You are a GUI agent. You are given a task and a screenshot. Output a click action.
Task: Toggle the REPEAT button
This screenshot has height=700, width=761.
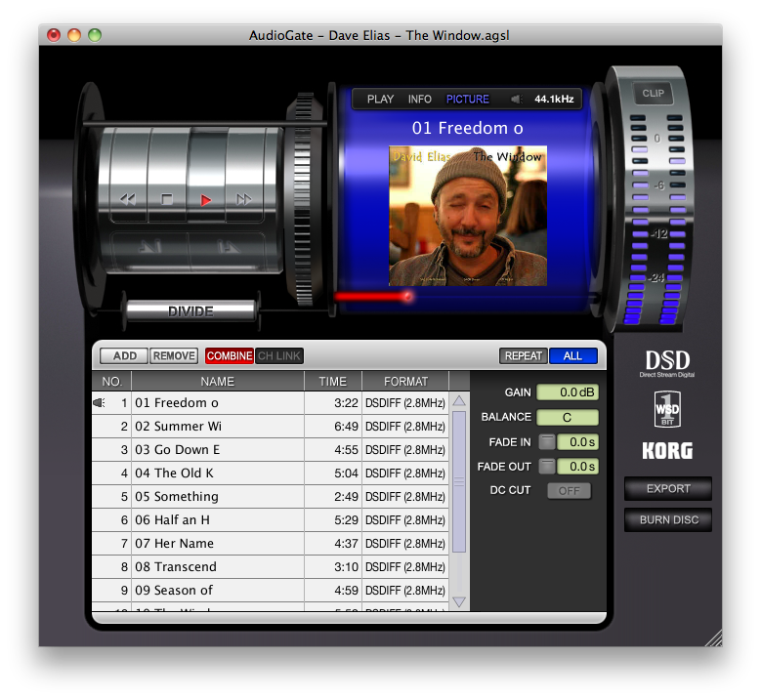[x=524, y=355]
